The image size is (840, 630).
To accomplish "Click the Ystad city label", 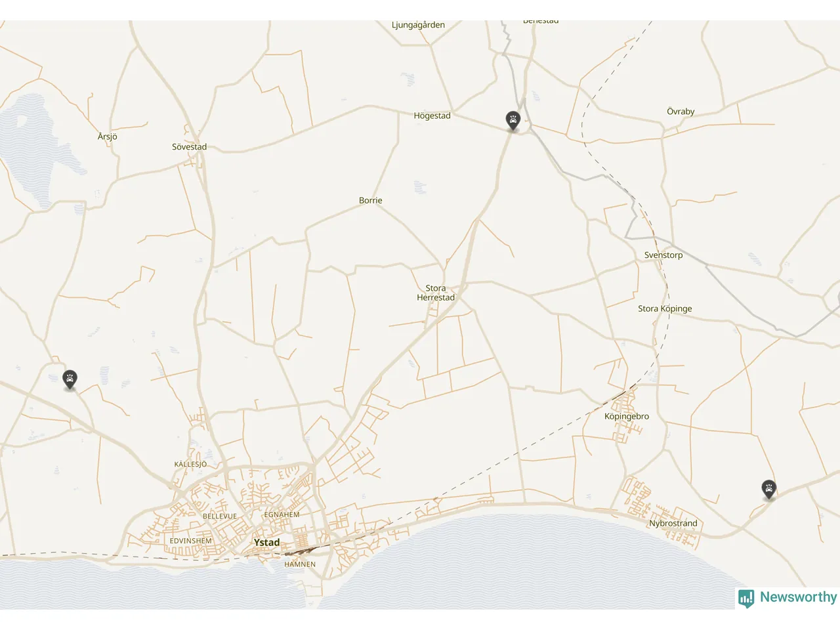I will pos(266,543).
